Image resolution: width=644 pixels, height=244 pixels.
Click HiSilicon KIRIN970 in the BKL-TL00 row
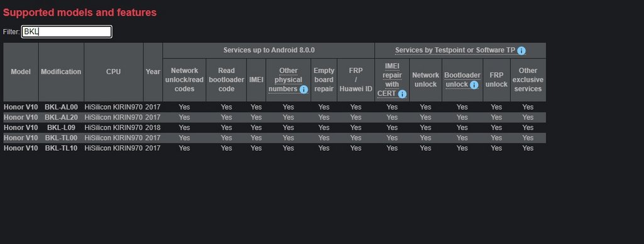coord(113,138)
